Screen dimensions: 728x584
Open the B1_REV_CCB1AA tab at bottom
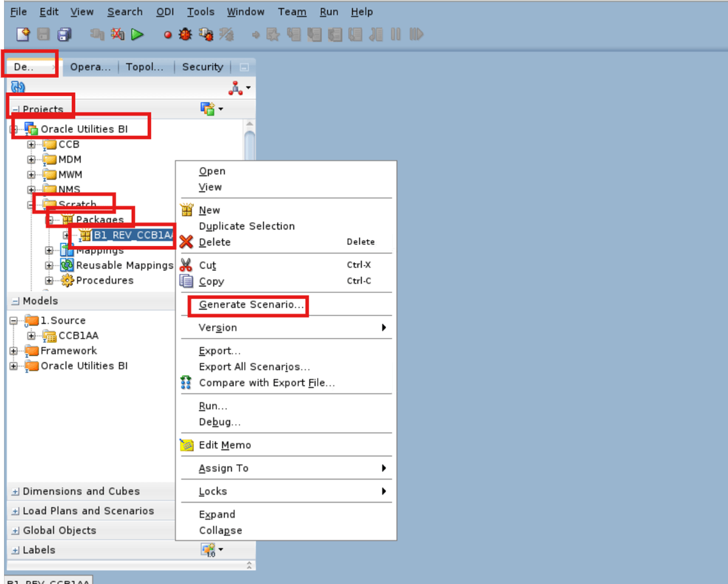(48, 581)
